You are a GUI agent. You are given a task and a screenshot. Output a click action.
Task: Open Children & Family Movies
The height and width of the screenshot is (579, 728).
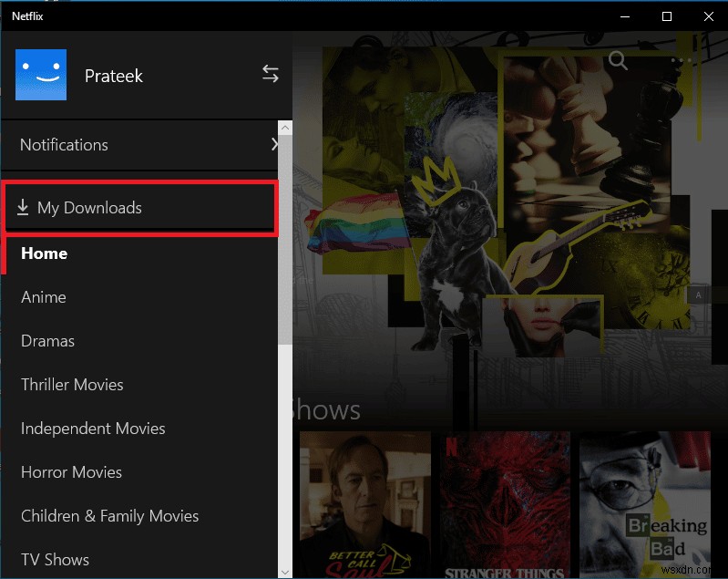109,516
